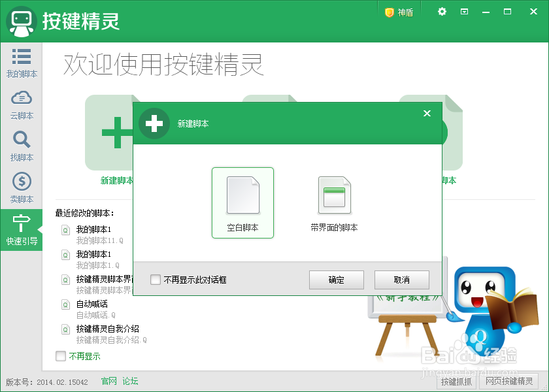This screenshot has width=549, height=392.
Task: Click the 按键精灵 robot logo
Action: (x=22, y=22)
